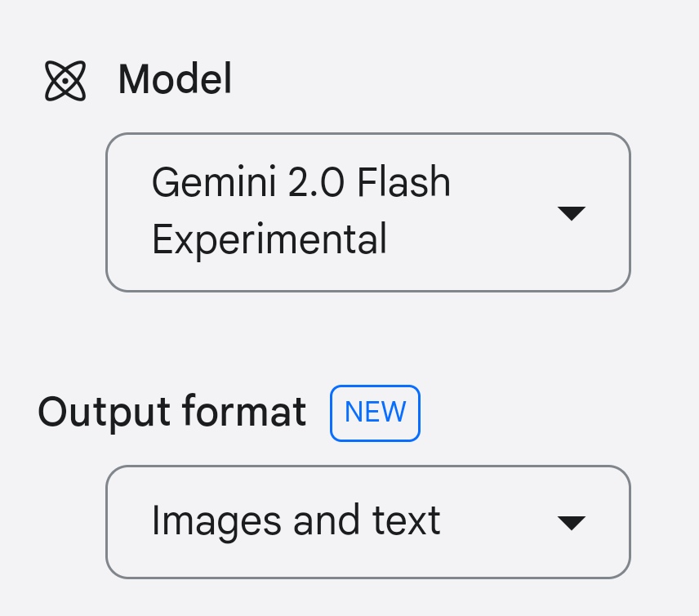Click the 'Images and text' value text
Image resolution: width=699 pixels, height=616 pixels.
pos(296,521)
